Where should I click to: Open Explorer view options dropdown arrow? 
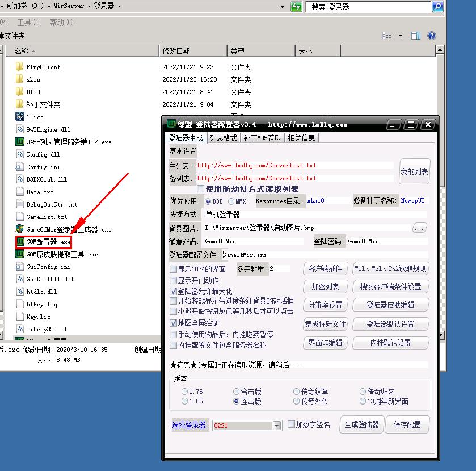click(401, 36)
